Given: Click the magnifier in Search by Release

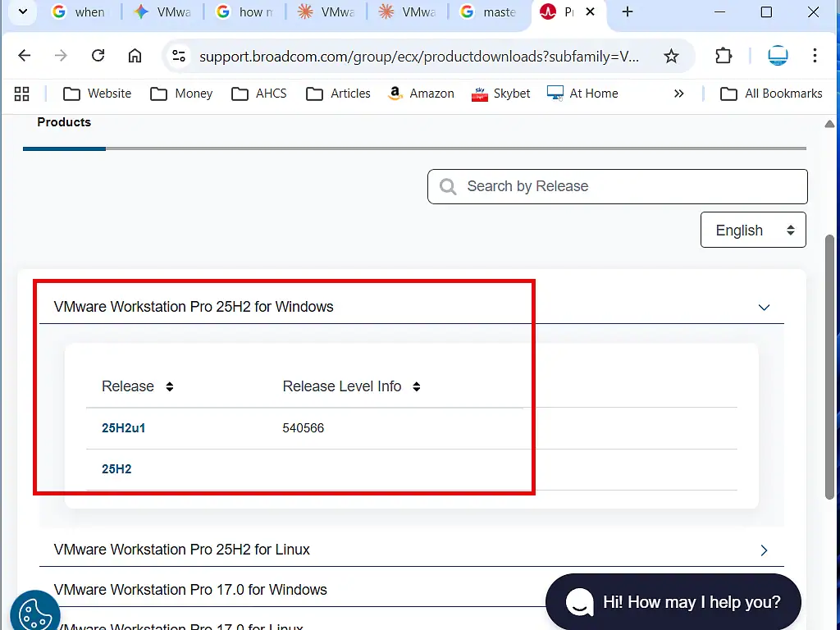Looking at the screenshot, I should coord(447,186).
